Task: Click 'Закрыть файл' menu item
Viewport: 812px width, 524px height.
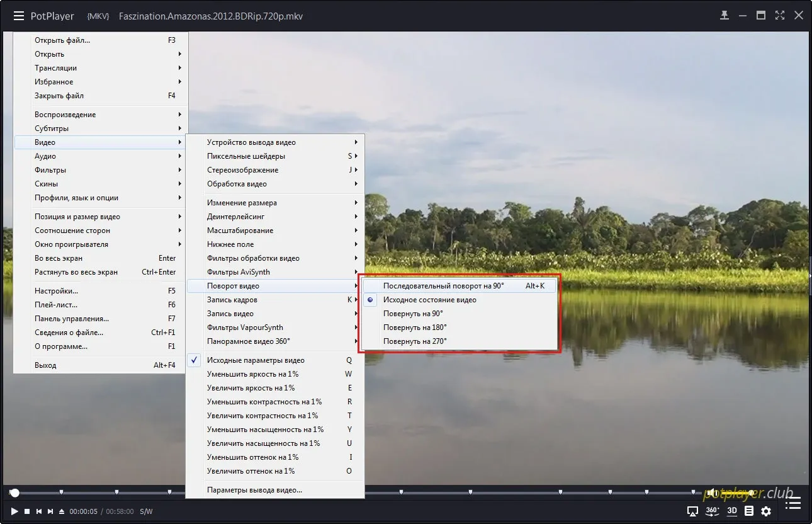Action: click(x=99, y=96)
